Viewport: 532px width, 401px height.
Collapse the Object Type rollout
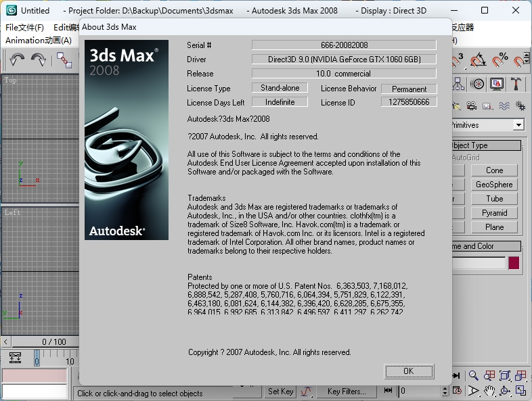tap(485, 145)
